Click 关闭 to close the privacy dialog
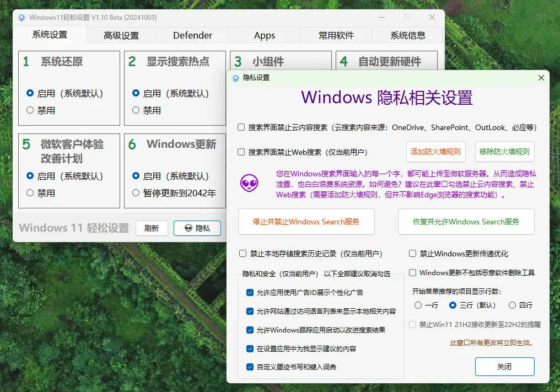Viewport: 560px width, 392px height. [504, 366]
